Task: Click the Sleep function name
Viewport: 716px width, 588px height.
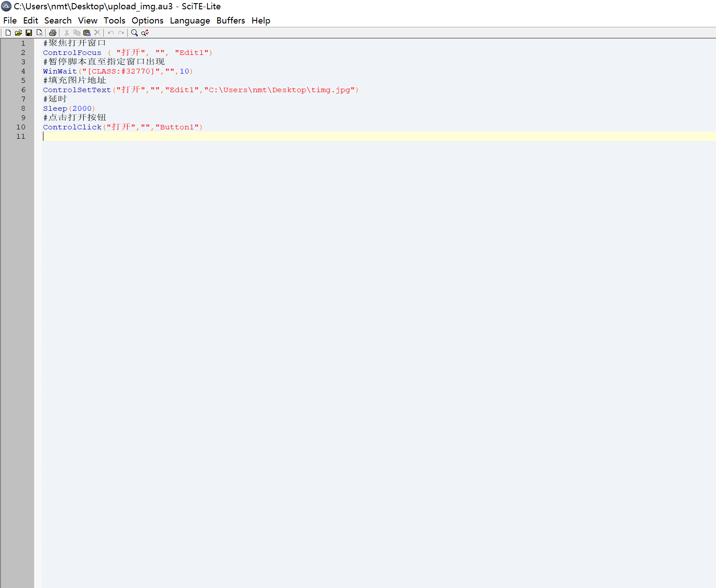Action: click(55, 109)
